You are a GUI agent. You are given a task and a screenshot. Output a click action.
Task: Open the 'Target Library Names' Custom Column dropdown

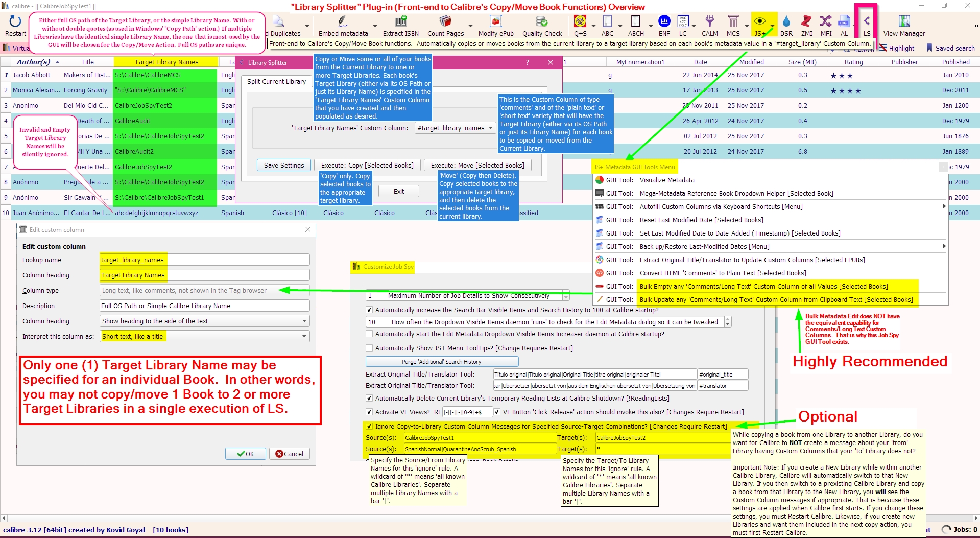(x=455, y=128)
